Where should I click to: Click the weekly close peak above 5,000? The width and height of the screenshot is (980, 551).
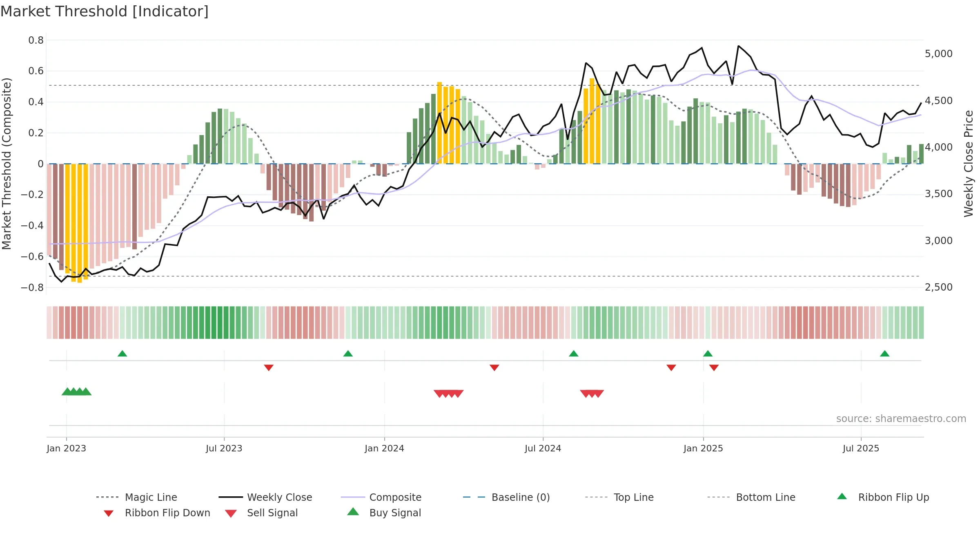pyautogui.click(x=738, y=46)
